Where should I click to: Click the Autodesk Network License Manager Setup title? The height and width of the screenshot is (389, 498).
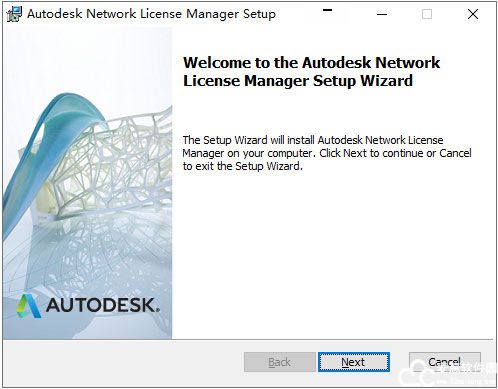pyautogui.click(x=151, y=14)
